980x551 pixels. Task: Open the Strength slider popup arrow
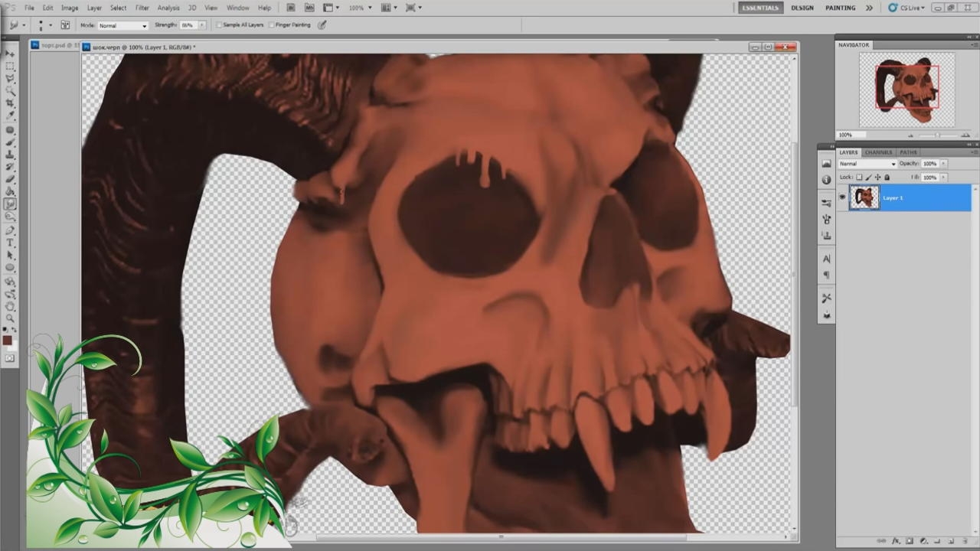tap(202, 25)
